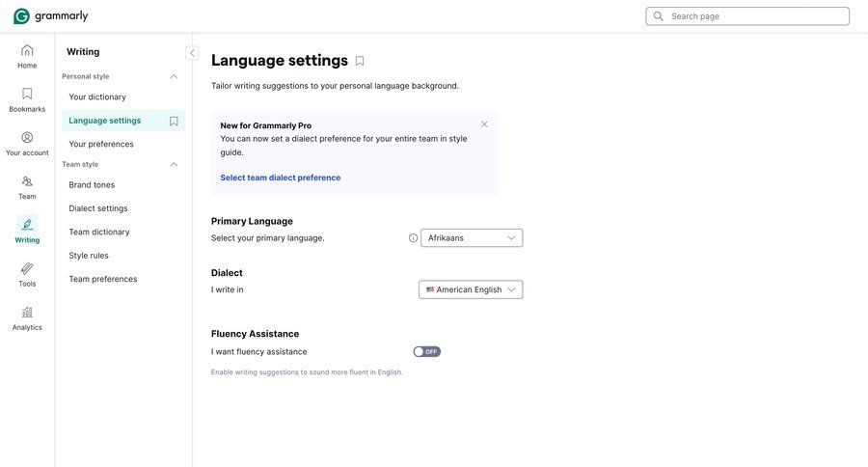Image resolution: width=868 pixels, height=467 pixels.
Task: Open Bookmarks in the sidebar
Action: click(x=27, y=99)
